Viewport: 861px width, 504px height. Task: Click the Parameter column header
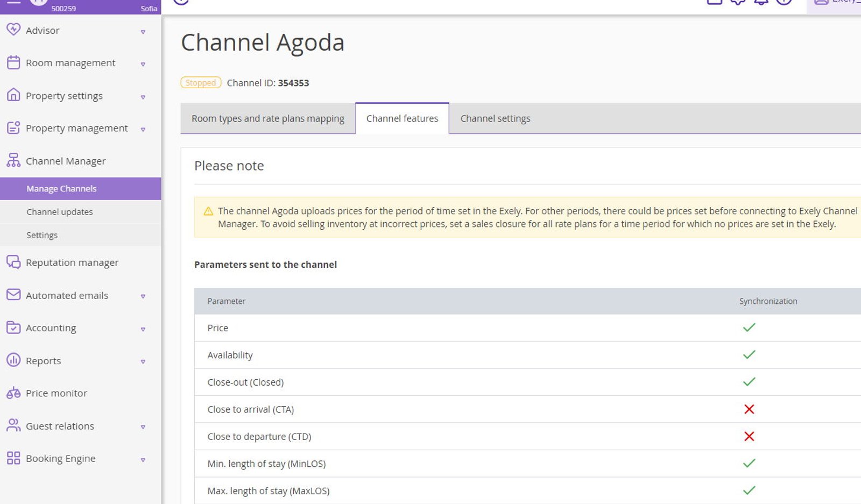(x=227, y=301)
